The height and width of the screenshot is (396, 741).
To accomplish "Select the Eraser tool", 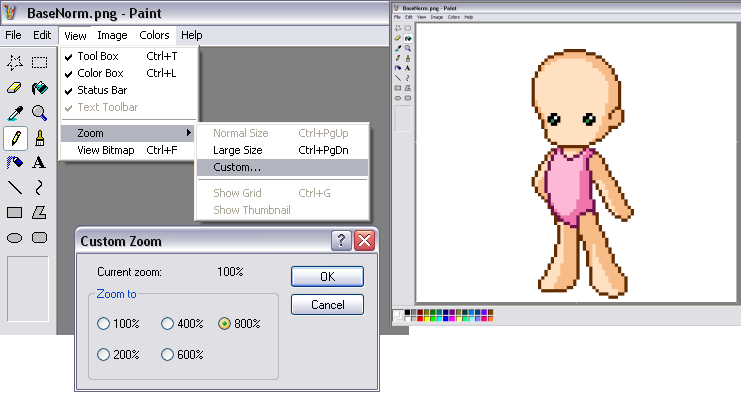I will [x=15, y=88].
